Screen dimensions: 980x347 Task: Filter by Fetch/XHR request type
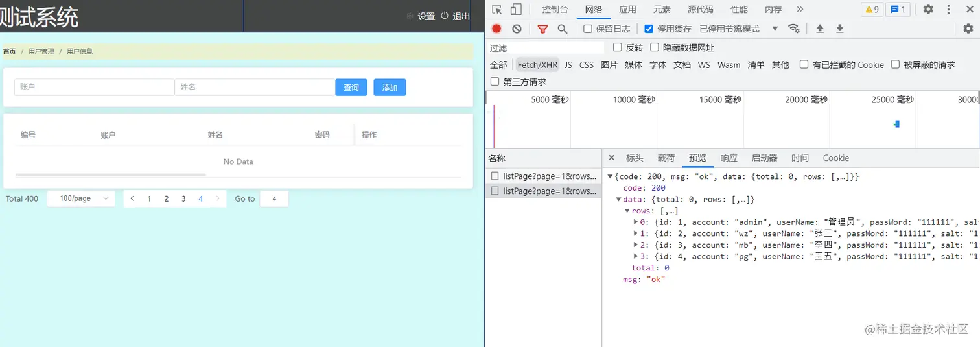point(537,65)
